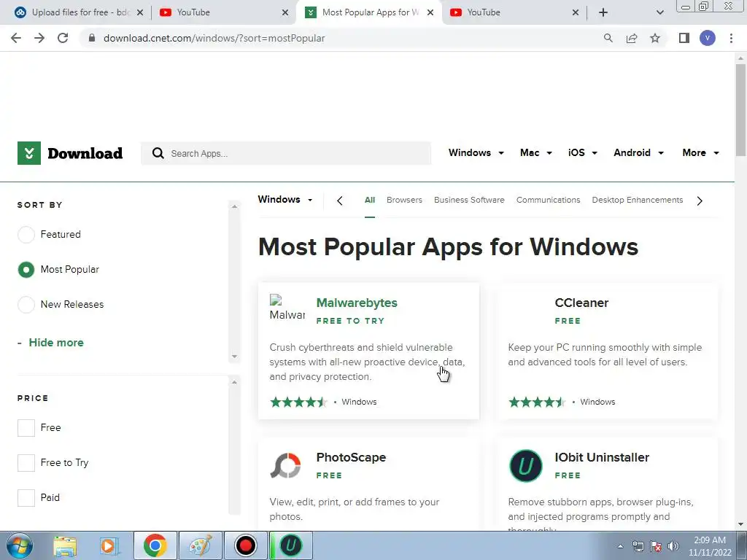Reload the page with the refresh icon
The image size is (747, 560).
click(x=63, y=38)
